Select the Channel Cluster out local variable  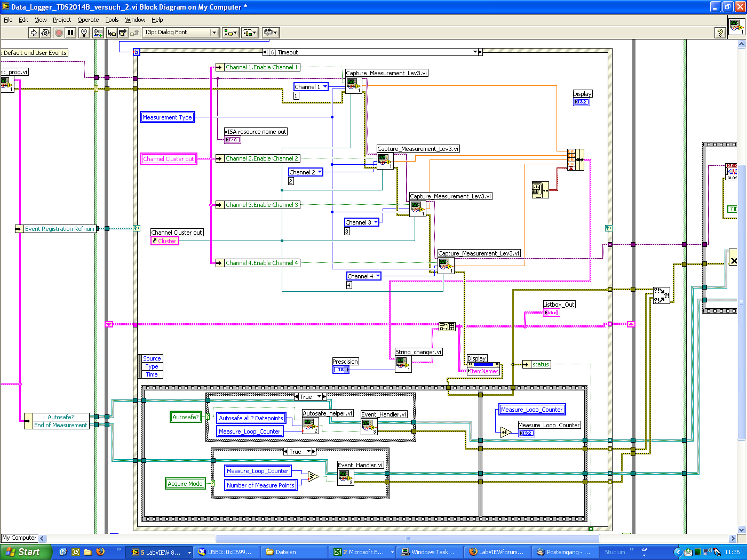pos(169,159)
